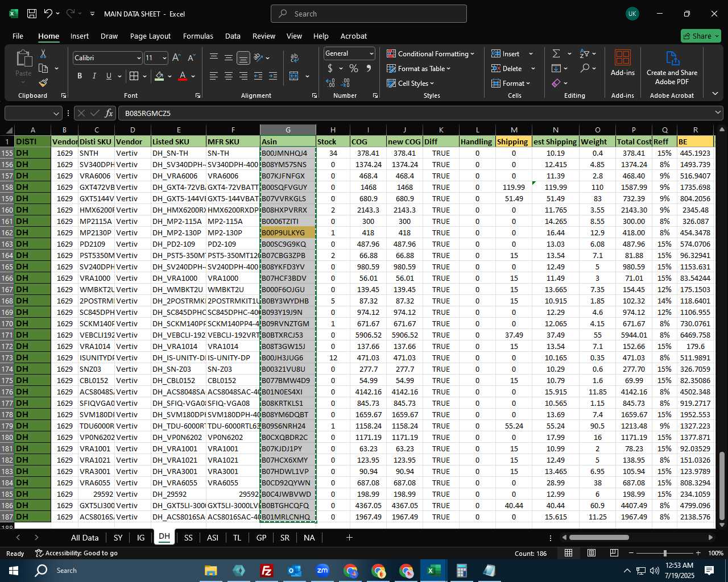Click the Increase Indent icon
The image size is (728, 582).
[273, 76]
